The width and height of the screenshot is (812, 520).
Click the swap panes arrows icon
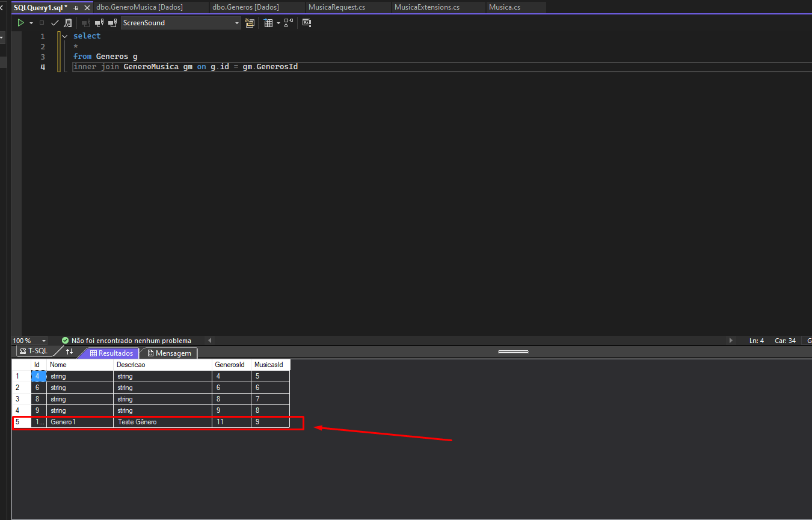(x=69, y=352)
